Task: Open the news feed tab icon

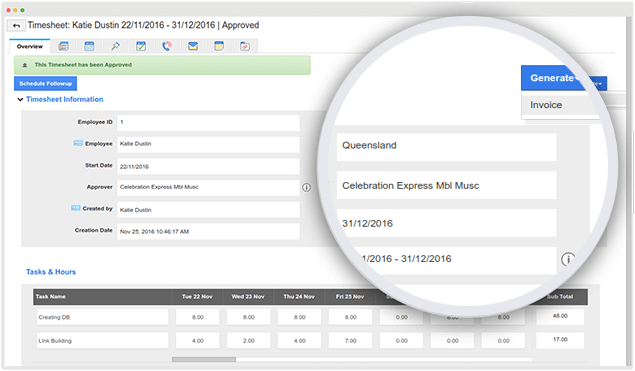Action: (63, 46)
